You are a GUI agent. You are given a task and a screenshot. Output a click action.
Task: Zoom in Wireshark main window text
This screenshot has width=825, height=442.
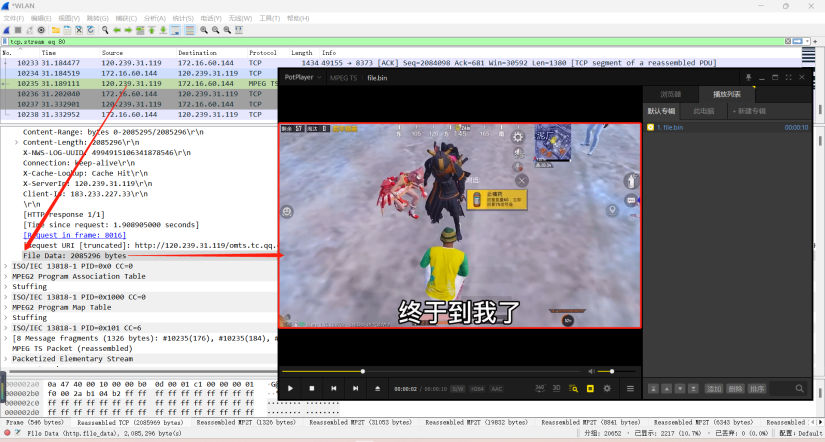pos(204,30)
